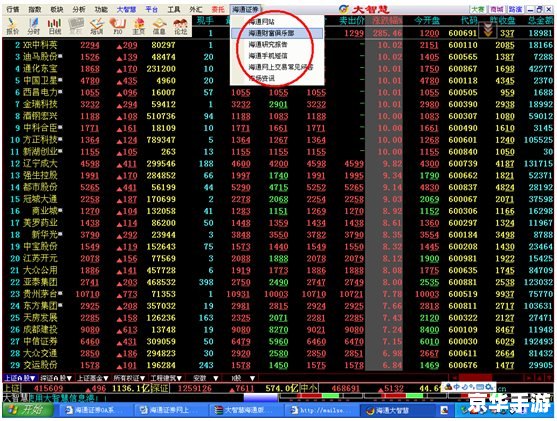The width and height of the screenshot is (557, 421).
Task: Expand the 上证A股 market dropdown
Action: tap(20, 378)
